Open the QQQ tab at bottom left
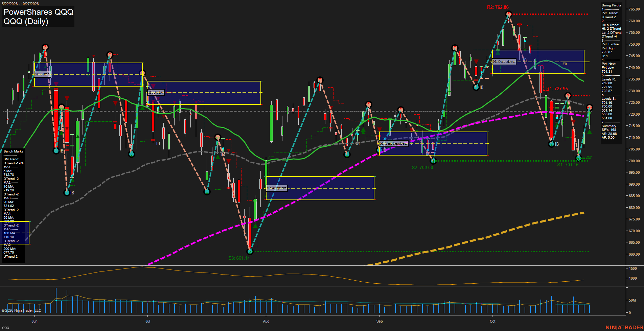This screenshot has height=331, width=644. (6, 328)
